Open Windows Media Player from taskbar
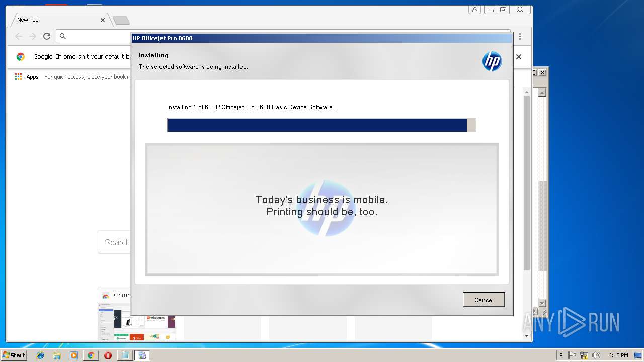 (74, 355)
